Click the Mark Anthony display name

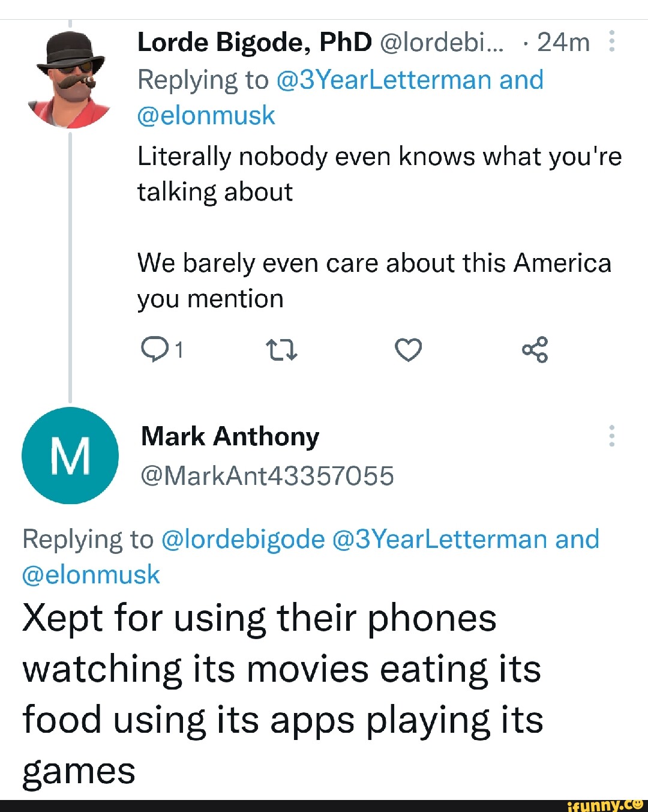click(230, 436)
